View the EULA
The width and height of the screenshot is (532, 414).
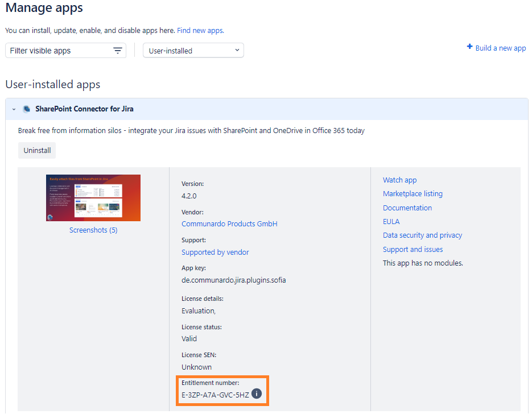[x=391, y=222]
